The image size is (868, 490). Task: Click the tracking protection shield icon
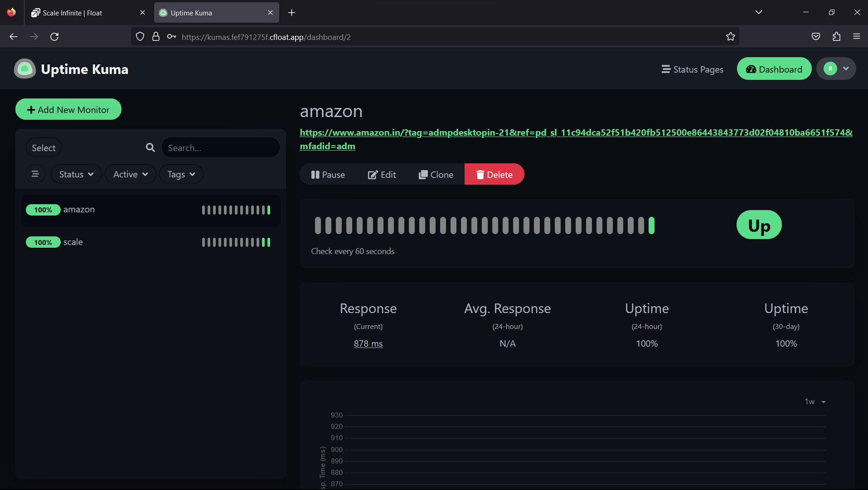point(140,37)
